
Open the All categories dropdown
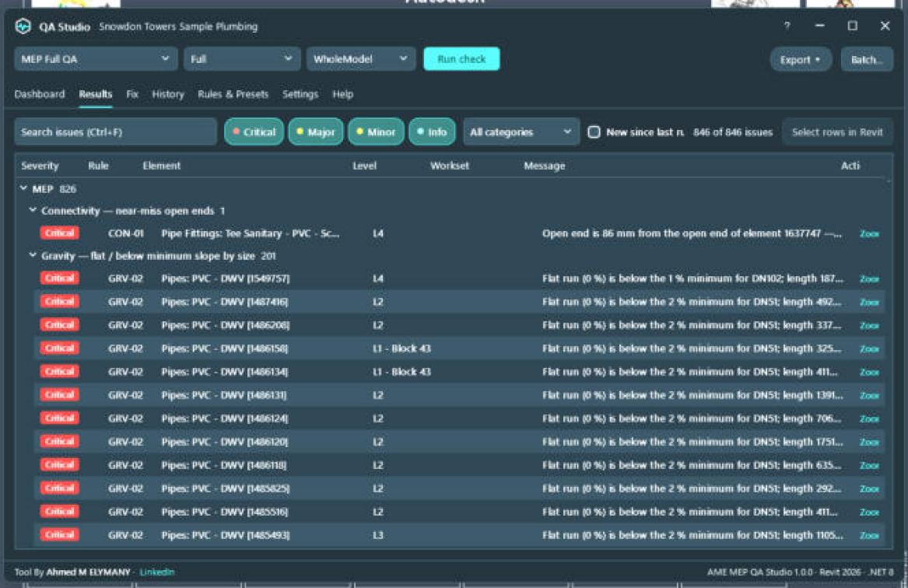tap(521, 132)
